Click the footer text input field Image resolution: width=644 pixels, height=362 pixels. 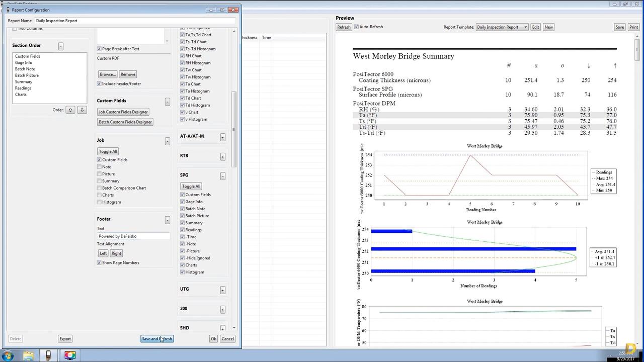click(133, 236)
